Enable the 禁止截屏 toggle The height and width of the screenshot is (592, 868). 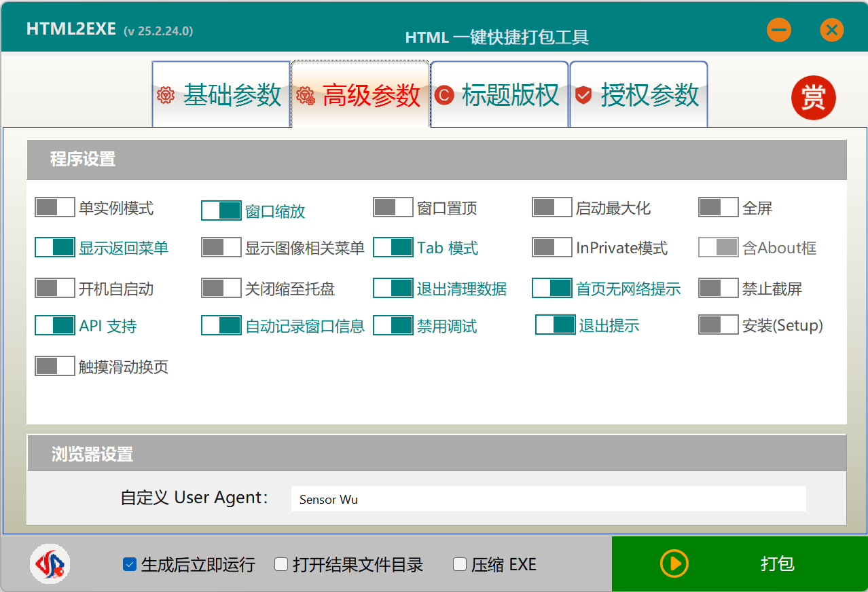click(718, 288)
